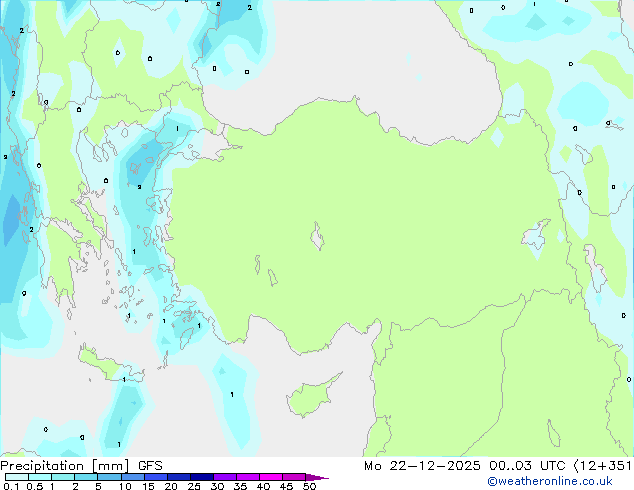Click the 50+ mm arrow legend tip
Image resolution: width=634 pixels, height=490 pixels.
317,477
